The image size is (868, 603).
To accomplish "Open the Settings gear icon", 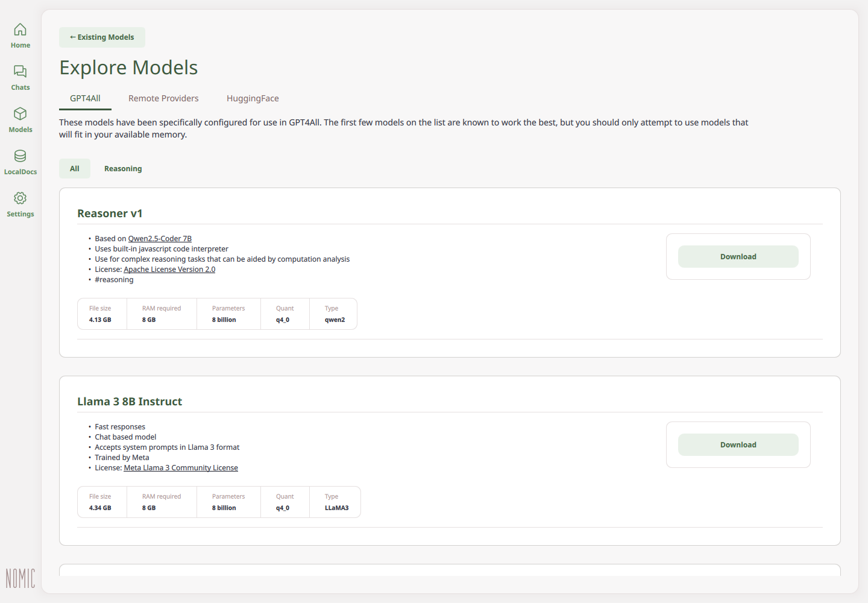I will point(20,198).
